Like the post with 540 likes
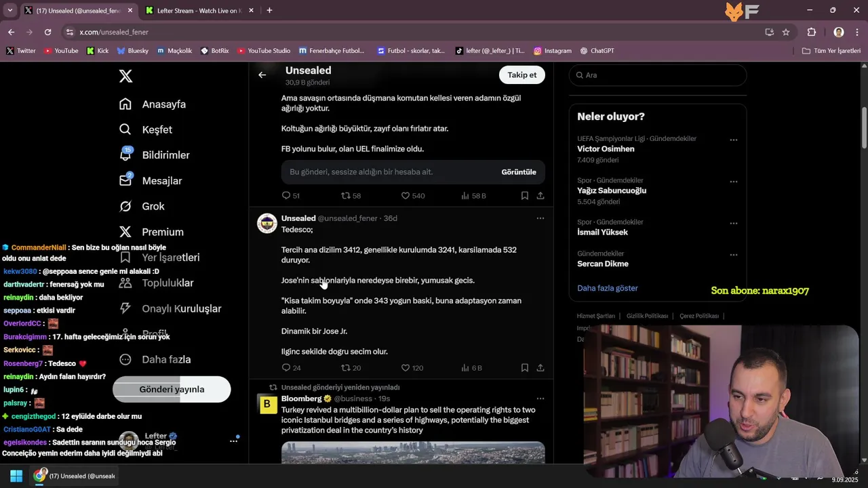Image resolution: width=868 pixels, height=488 pixels. pyautogui.click(x=406, y=195)
